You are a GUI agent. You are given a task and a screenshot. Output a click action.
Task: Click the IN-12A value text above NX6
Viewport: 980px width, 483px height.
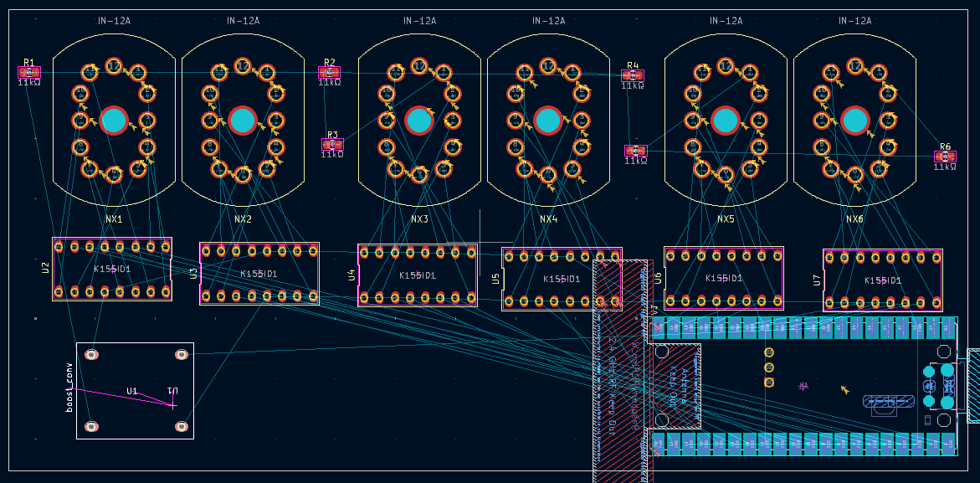(854, 21)
